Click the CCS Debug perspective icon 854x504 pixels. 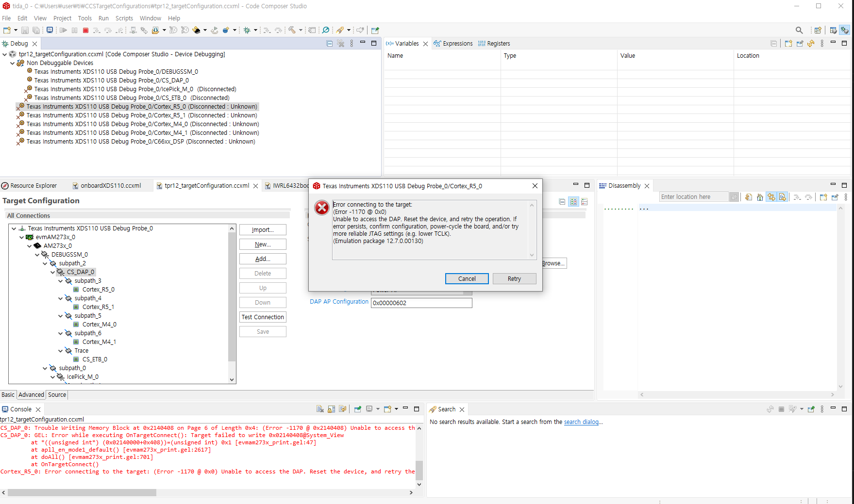[x=845, y=30]
